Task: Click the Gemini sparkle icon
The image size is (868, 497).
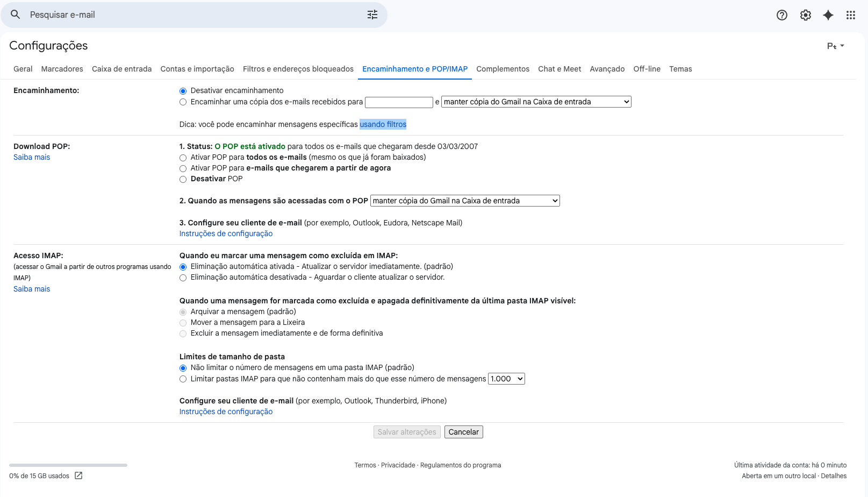Action: point(828,15)
